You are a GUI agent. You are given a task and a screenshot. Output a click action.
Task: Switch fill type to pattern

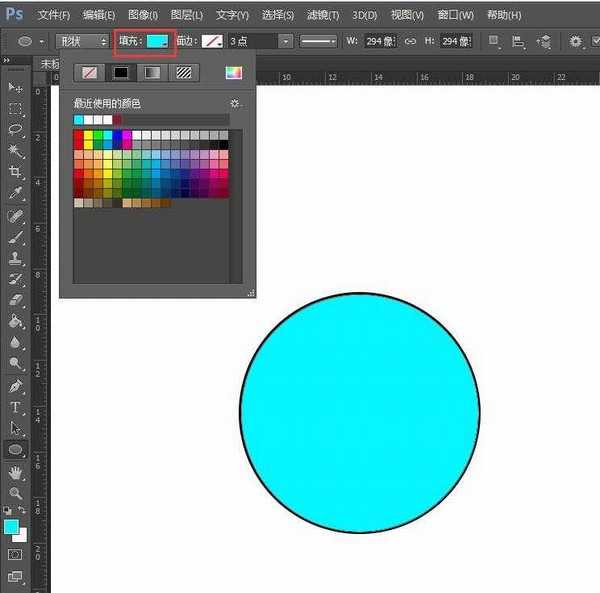pos(184,72)
